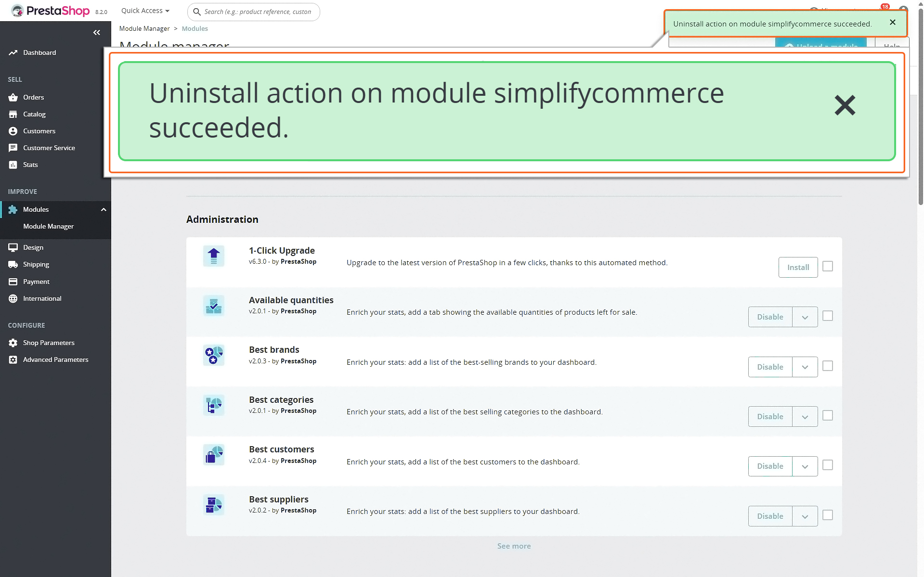This screenshot has width=924, height=577.
Task: Click the Administration section heading
Action: coord(222,219)
